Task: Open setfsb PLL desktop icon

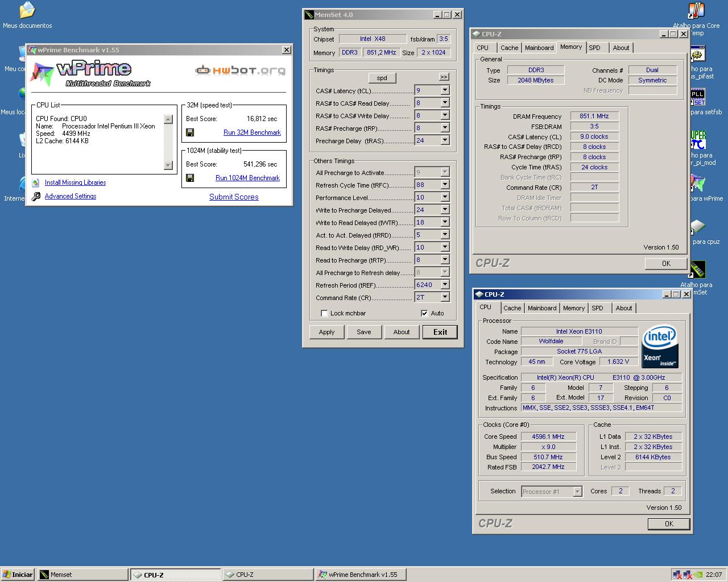Action: point(698,97)
